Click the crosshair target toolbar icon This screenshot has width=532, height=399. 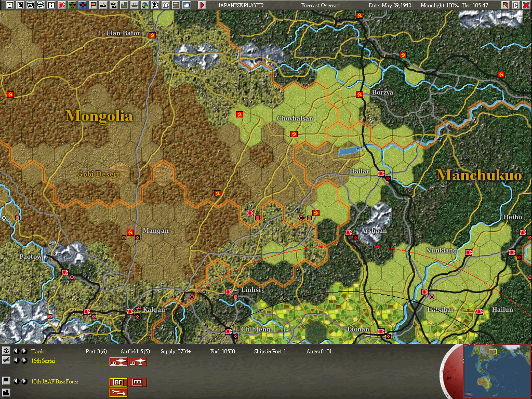point(155,5)
